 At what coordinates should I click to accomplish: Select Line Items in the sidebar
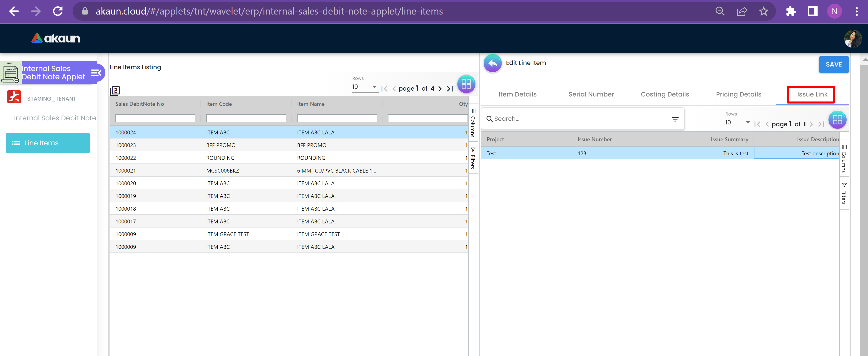(48, 143)
